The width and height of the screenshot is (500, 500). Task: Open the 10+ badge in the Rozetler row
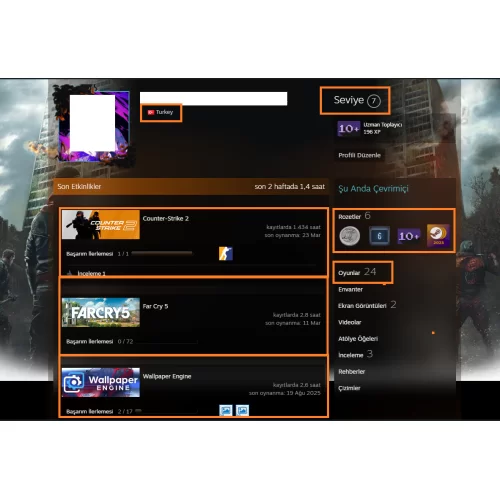coord(409,236)
